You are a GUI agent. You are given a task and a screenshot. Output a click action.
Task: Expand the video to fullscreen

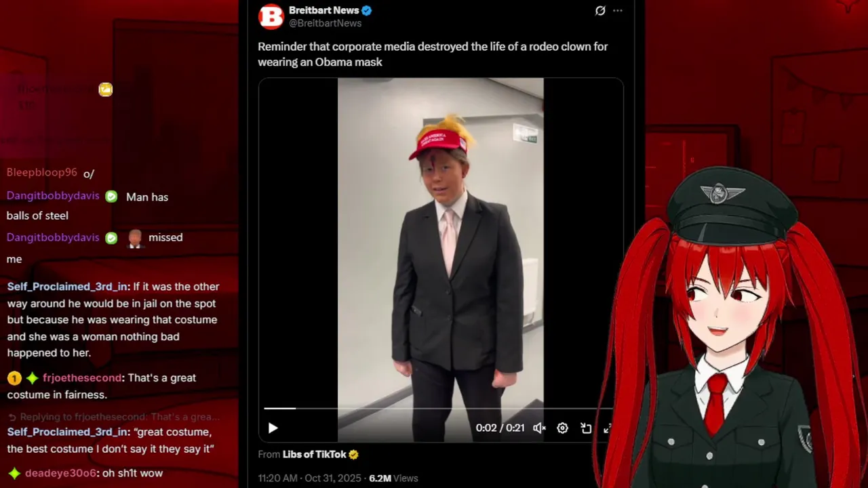pyautogui.click(x=608, y=428)
